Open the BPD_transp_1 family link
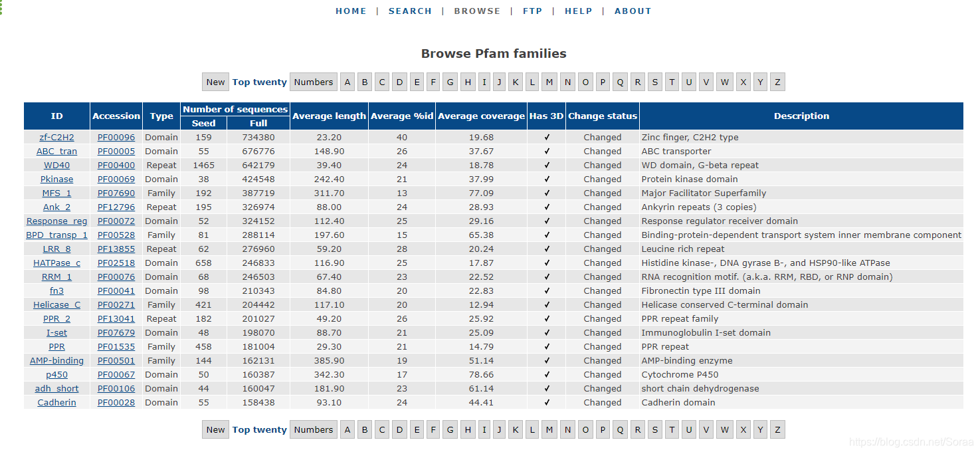The height and width of the screenshot is (454, 980). pyautogui.click(x=57, y=235)
